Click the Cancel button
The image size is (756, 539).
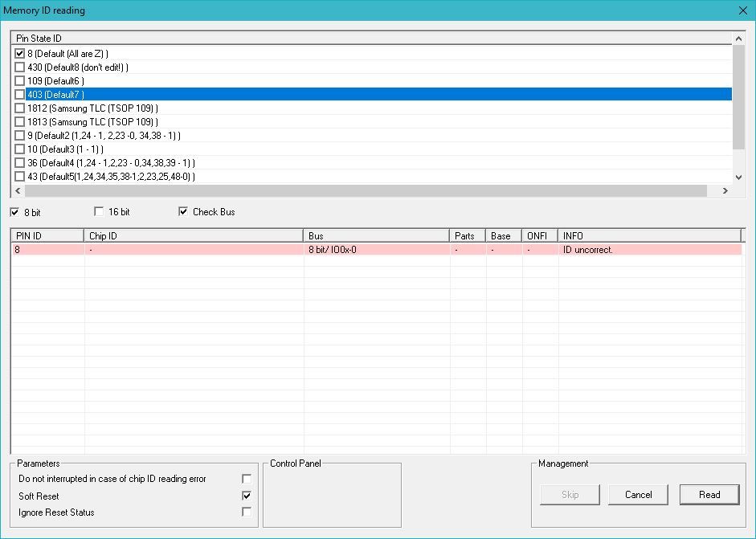coord(639,495)
